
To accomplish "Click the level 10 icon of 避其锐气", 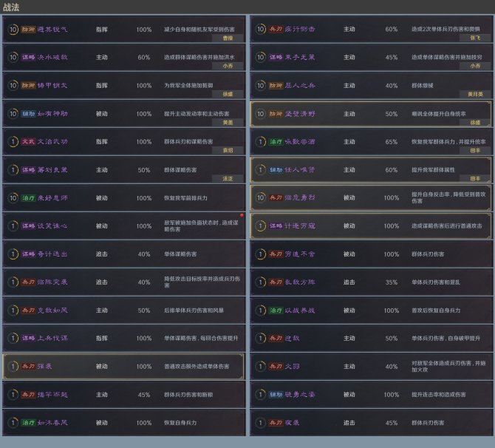I will 12,30.
